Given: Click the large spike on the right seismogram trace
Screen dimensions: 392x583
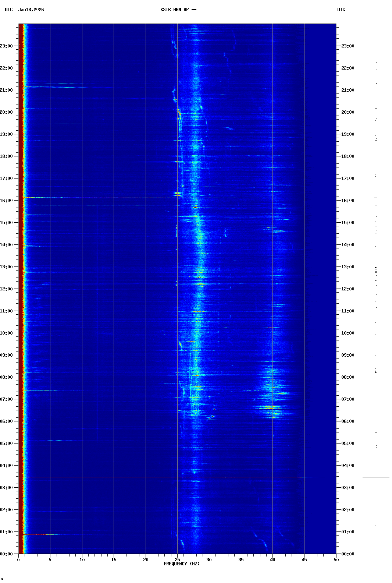Looking at the screenshot, I should (376, 477).
